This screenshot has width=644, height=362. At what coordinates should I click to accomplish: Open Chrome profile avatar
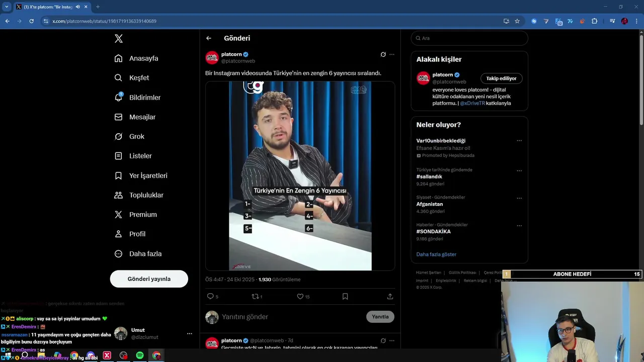tap(624, 21)
